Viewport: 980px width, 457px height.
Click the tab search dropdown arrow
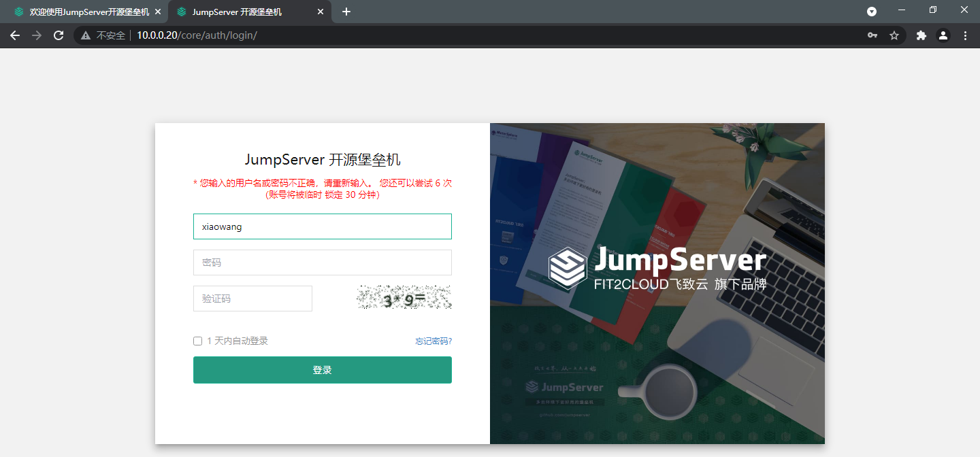872,12
